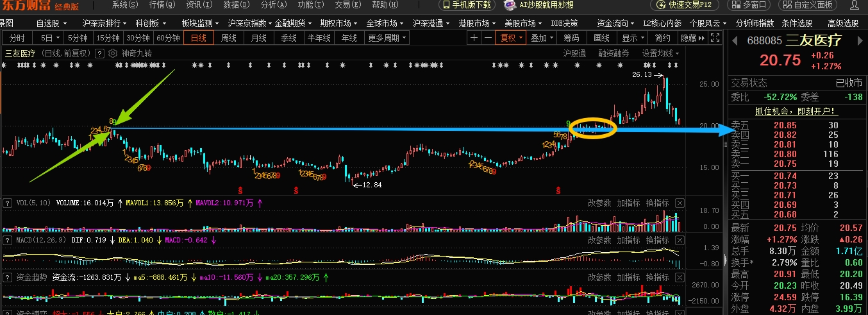Open help icon for VOL indicator
The height and width of the screenshot is (315, 868).
click(7, 203)
